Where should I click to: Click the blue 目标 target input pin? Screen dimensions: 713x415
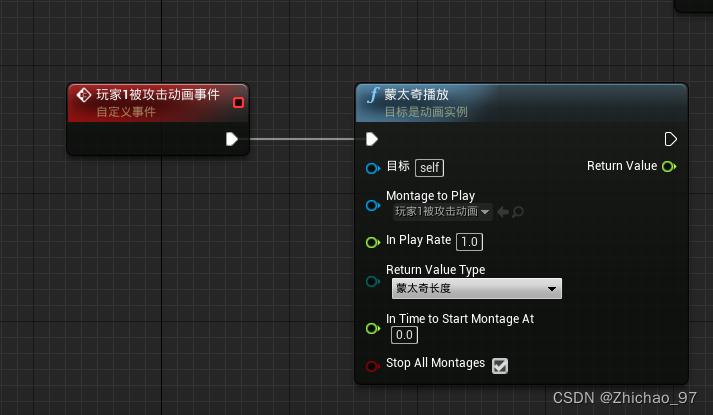(373, 168)
